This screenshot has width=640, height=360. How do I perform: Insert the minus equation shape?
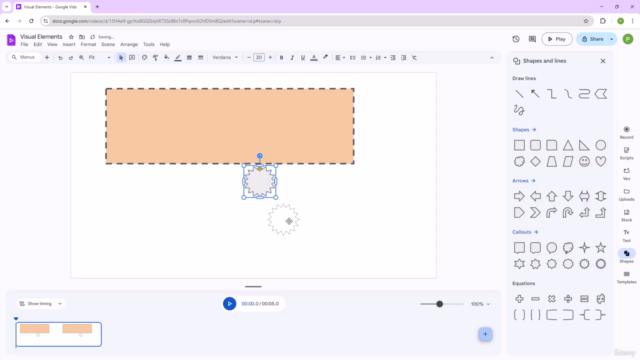coord(535,299)
